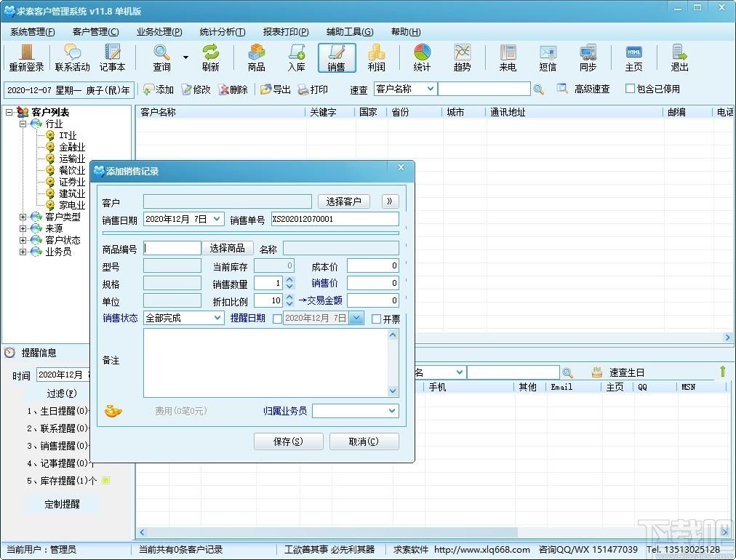Expand the 客户类型 tree node
This screenshot has height=560, width=736.
point(23,217)
